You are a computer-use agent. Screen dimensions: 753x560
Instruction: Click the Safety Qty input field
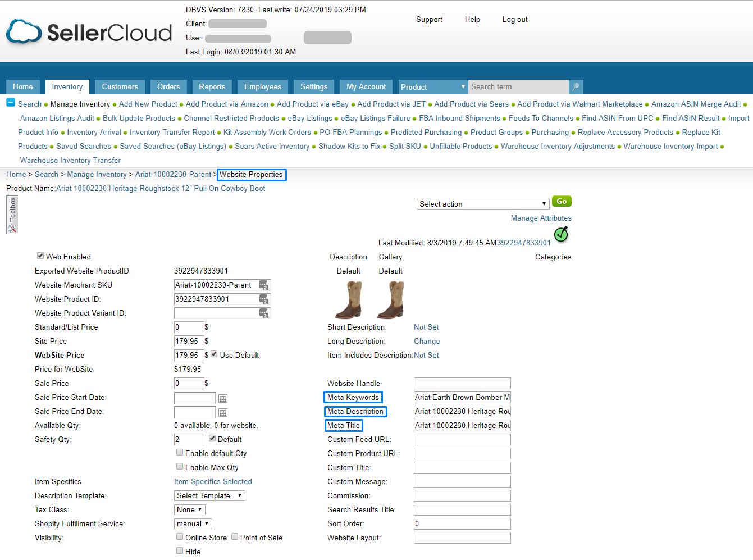tap(189, 439)
